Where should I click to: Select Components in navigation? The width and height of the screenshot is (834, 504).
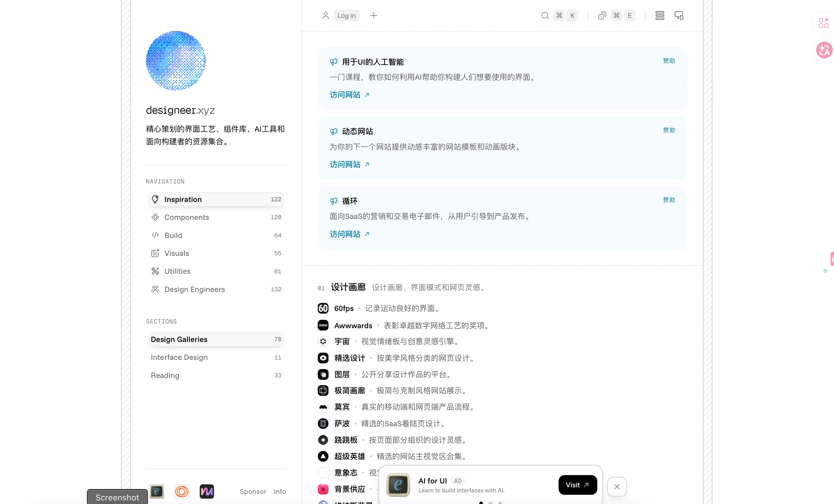click(x=216, y=217)
